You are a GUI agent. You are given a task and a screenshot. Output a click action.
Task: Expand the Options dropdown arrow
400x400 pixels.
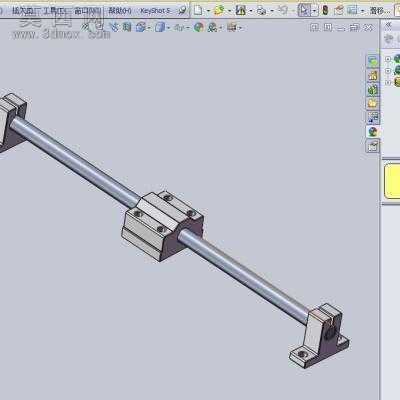click(x=362, y=11)
